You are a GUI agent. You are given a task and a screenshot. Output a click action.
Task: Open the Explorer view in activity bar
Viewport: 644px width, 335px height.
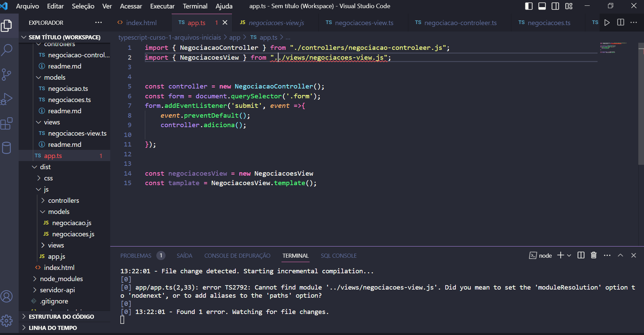(x=7, y=26)
